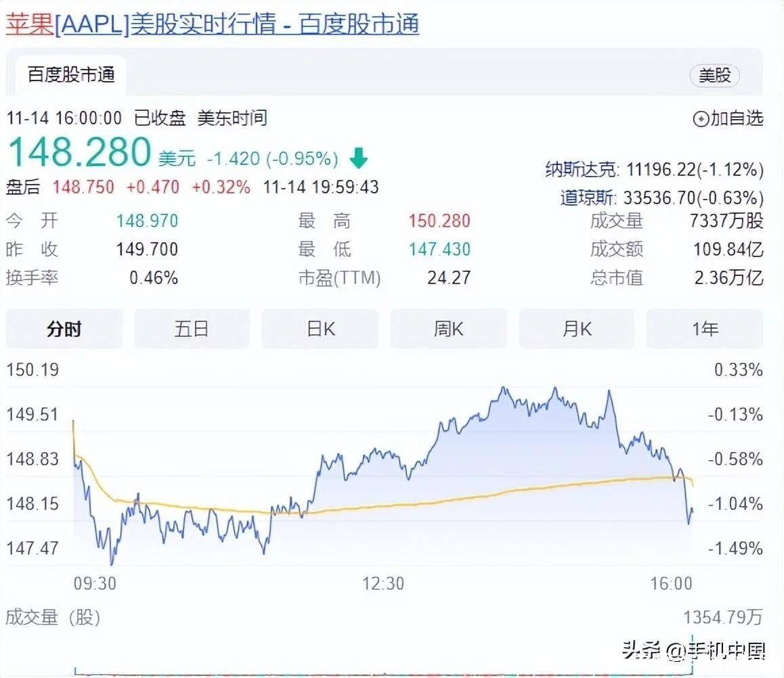This screenshot has height=678, width=784.
Task: Click the volume scale value 1354.79万
Action: point(723,618)
